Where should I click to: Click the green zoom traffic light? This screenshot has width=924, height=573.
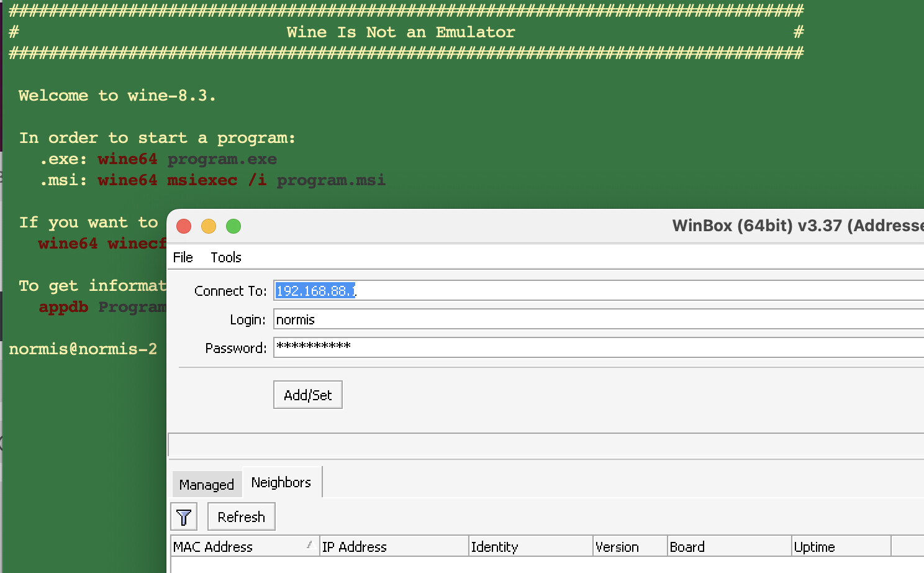coord(233,226)
